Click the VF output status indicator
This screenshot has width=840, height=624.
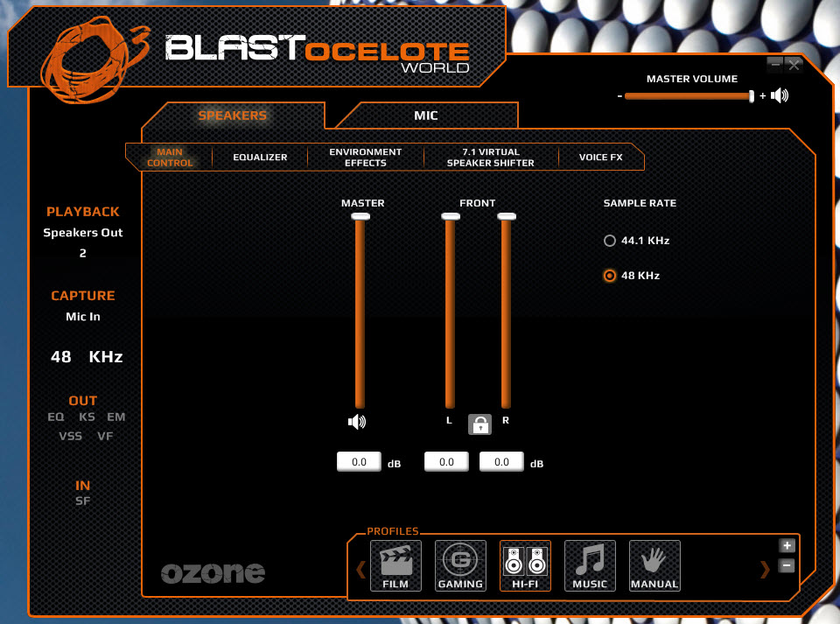pos(105,437)
